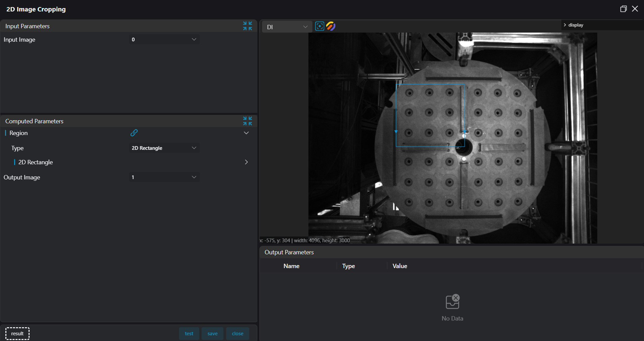
Task: Open the Output Image dropdown
Action: [164, 177]
